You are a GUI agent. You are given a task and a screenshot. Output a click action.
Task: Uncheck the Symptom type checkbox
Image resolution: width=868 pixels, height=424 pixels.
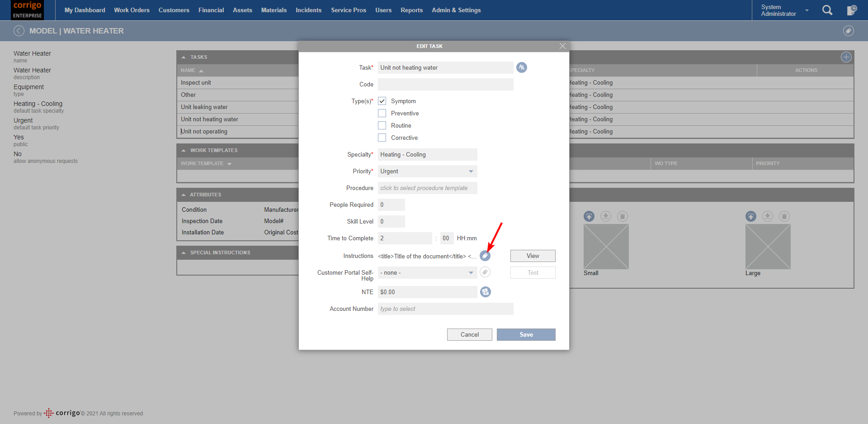382,101
